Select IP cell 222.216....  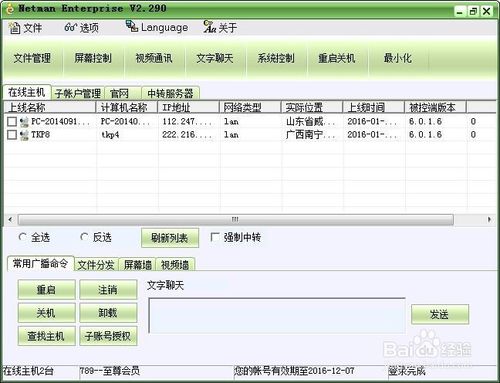[x=187, y=135]
